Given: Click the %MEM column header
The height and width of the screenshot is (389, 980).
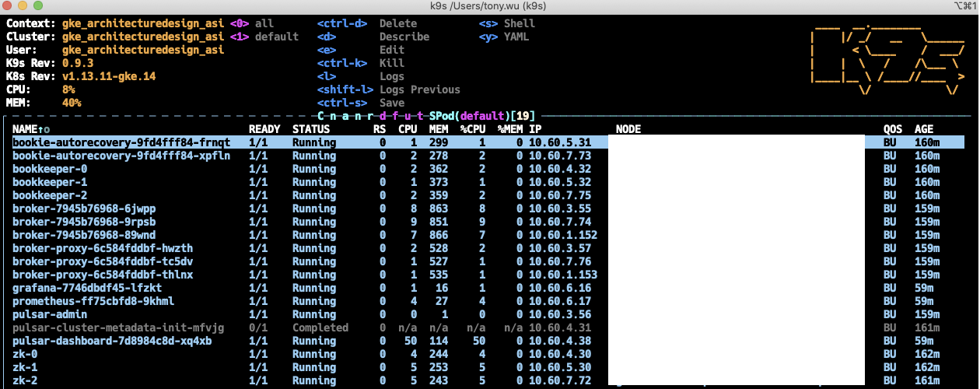Looking at the screenshot, I should (x=510, y=129).
